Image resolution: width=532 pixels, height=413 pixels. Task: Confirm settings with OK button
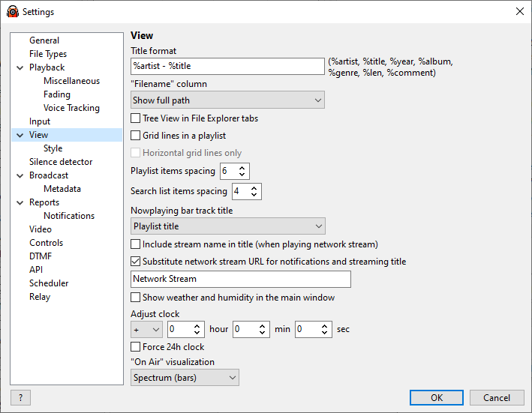436,397
